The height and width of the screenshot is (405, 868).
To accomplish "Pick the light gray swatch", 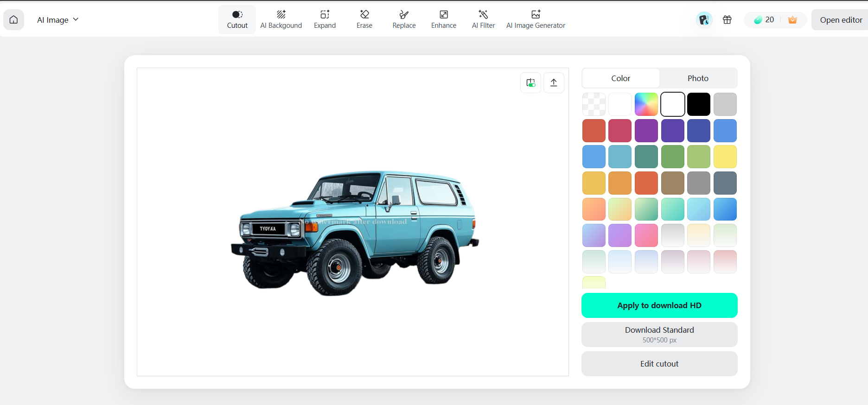I will pyautogui.click(x=725, y=104).
